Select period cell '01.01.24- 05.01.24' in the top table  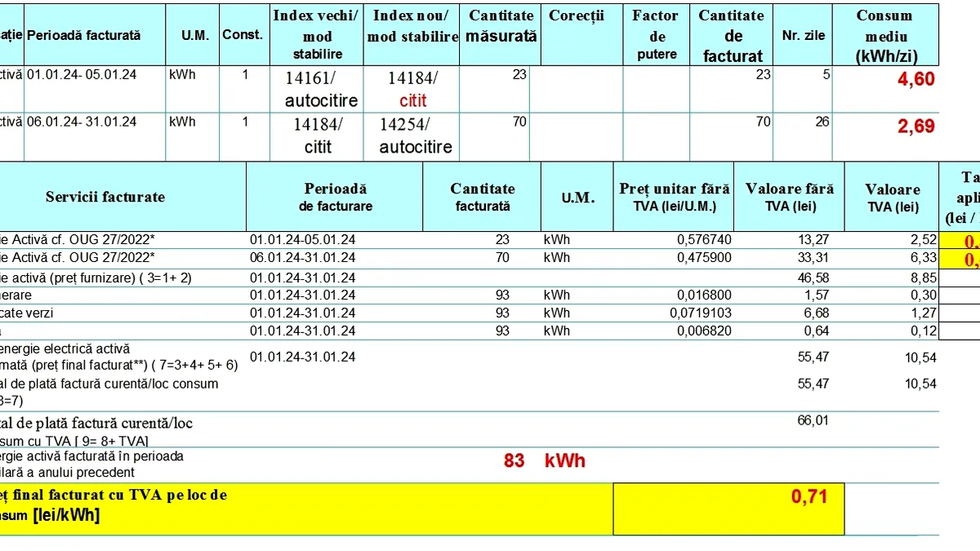point(82,74)
